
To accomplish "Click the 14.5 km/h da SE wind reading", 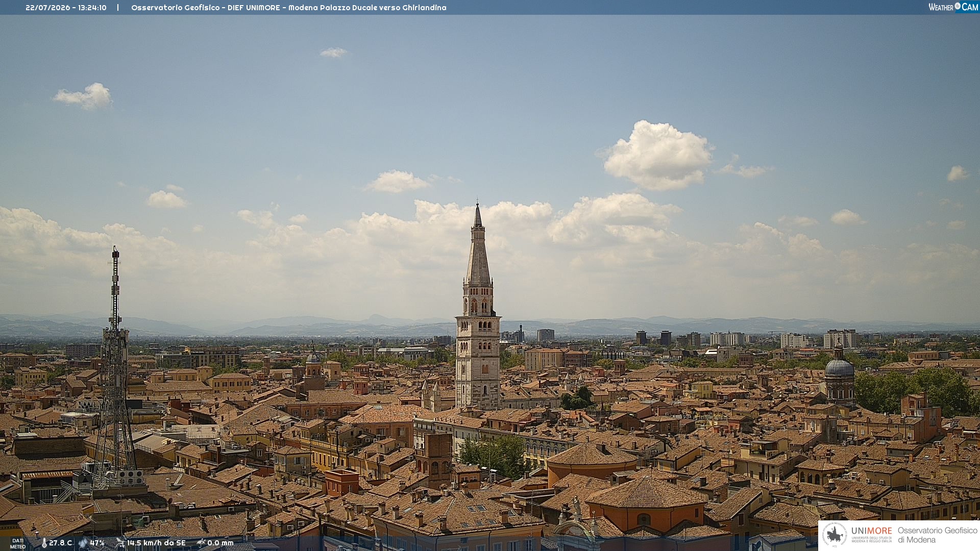I will coord(156,543).
